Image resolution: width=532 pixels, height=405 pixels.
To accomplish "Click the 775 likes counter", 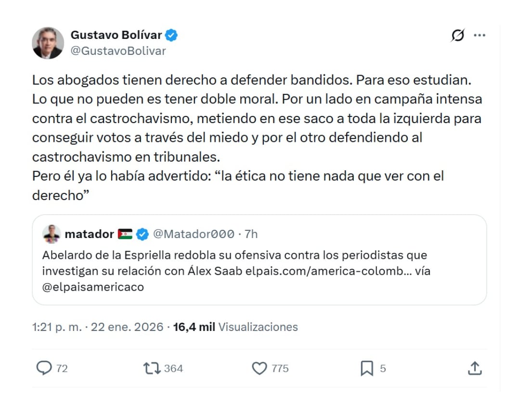I will tap(279, 368).
